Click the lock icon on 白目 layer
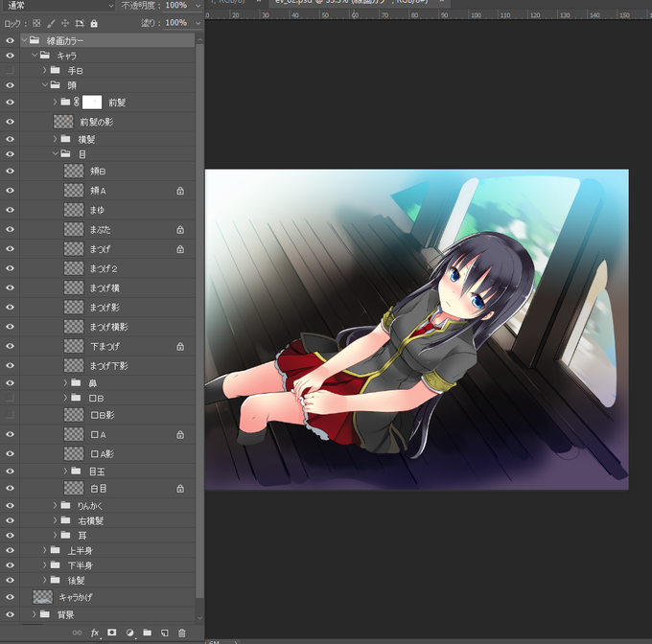This screenshot has height=644, width=652. point(180,488)
